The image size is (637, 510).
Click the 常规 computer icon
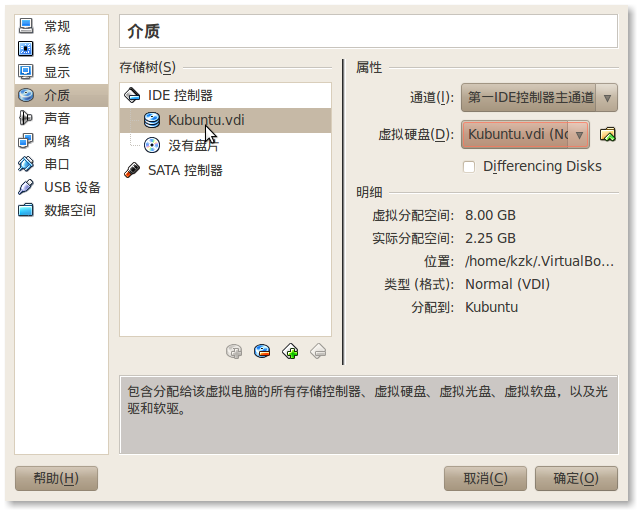click(26, 26)
